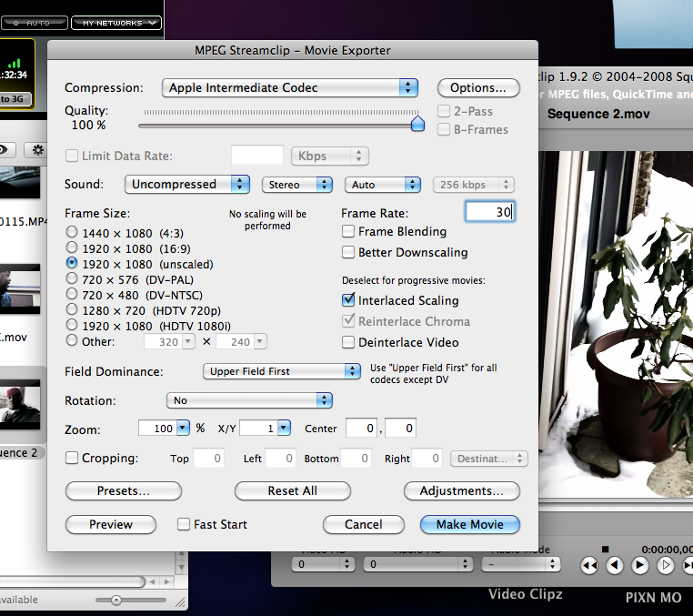Click the Preview button
This screenshot has width=693, height=616.
(x=111, y=524)
